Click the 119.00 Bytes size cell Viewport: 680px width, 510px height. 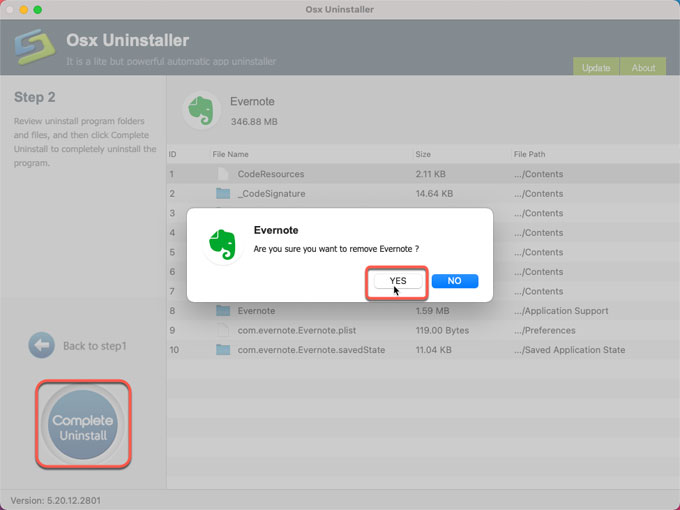pyautogui.click(x=442, y=330)
